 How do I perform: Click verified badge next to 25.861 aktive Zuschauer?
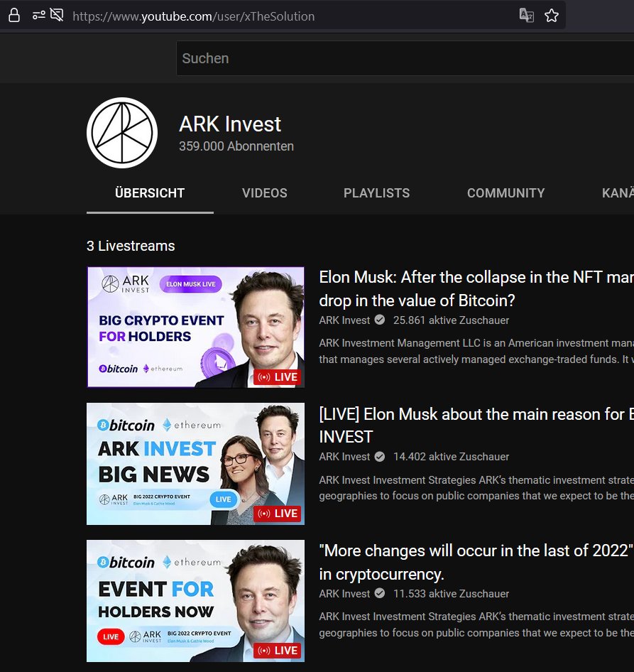[x=380, y=320]
